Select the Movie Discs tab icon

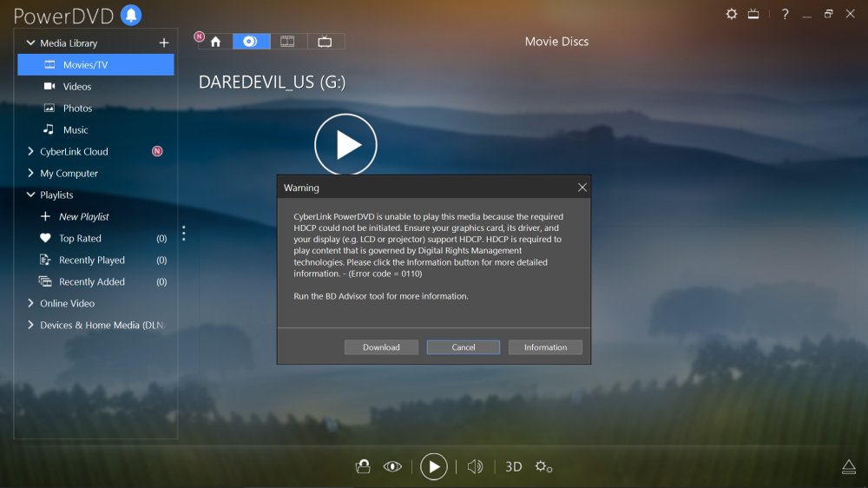coord(251,42)
